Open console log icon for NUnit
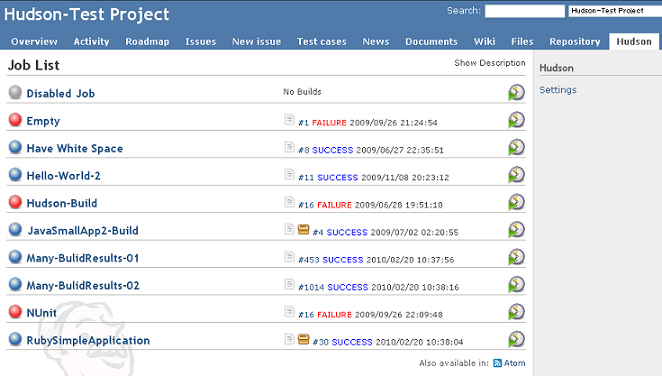The width and height of the screenshot is (662, 376). pos(289,312)
